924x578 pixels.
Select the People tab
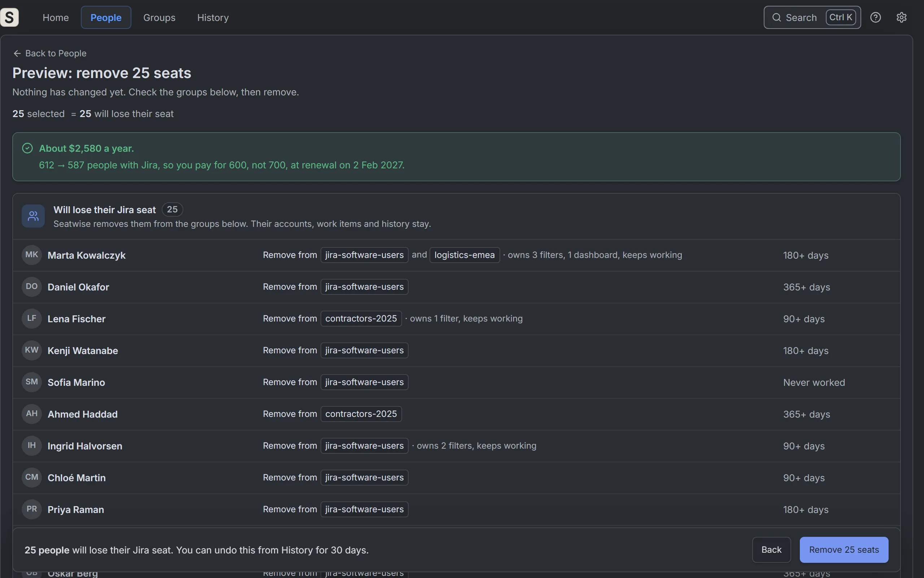tap(106, 18)
